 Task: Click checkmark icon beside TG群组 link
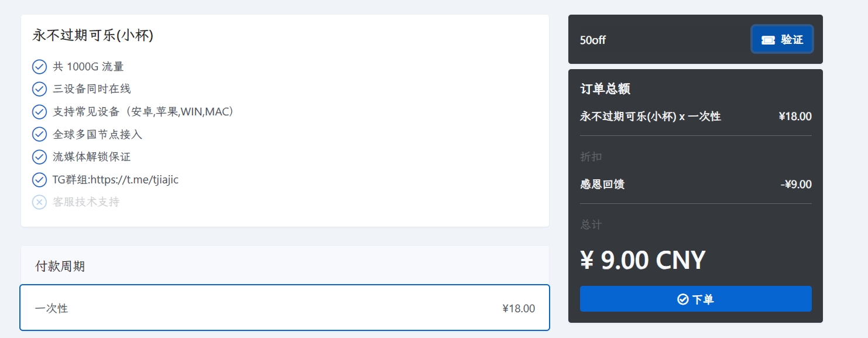(x=39, y=179)
